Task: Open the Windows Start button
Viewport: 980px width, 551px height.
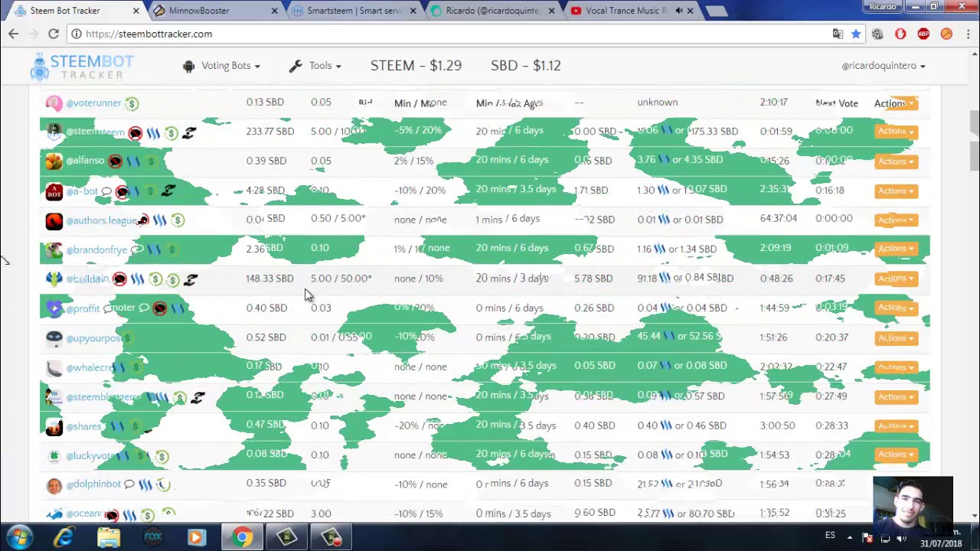Action: tap(18, 537)
